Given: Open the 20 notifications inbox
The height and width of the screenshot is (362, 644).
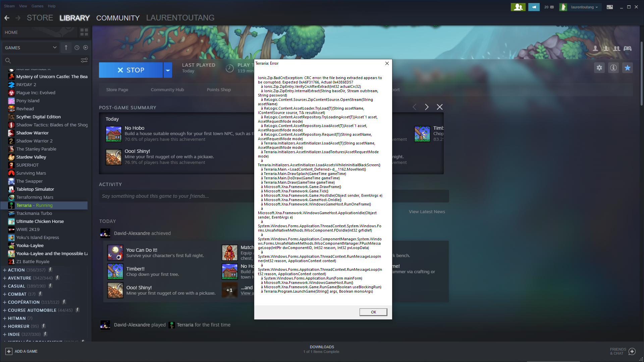Looking at the screenshot, I should tap(549, 7).
